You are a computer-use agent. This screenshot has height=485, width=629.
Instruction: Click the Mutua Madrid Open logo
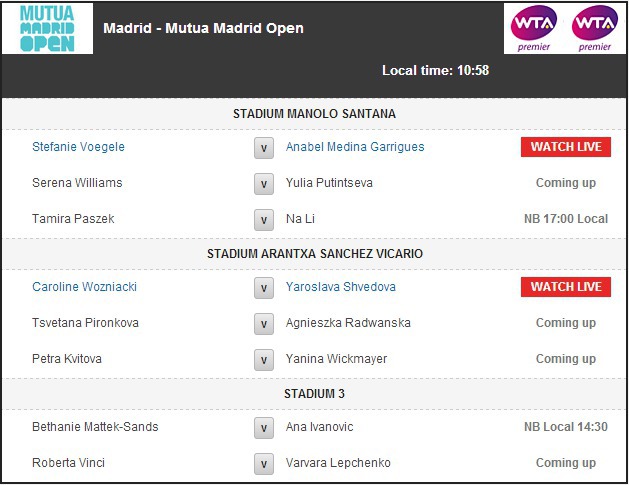pos(48,29)
